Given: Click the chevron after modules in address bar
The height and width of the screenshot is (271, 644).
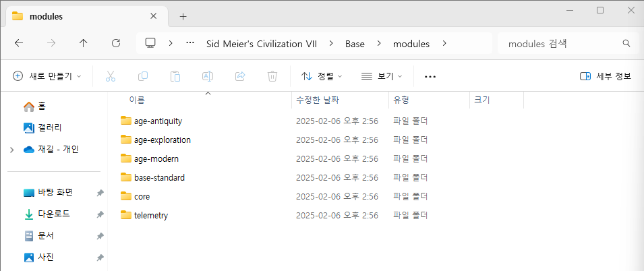Looking at the screenshot, I should [444, 44].
